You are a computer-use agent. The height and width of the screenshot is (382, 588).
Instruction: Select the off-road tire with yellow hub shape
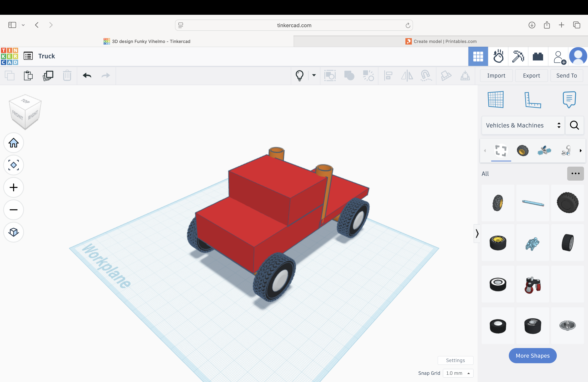pyautogui.click(x=498, y=203)
